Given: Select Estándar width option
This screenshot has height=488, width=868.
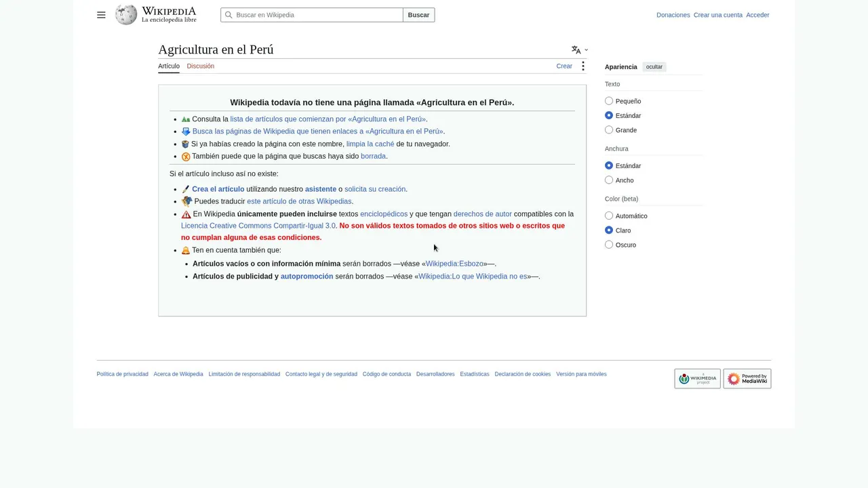Looking at the screenshot, I should point(608,165).
